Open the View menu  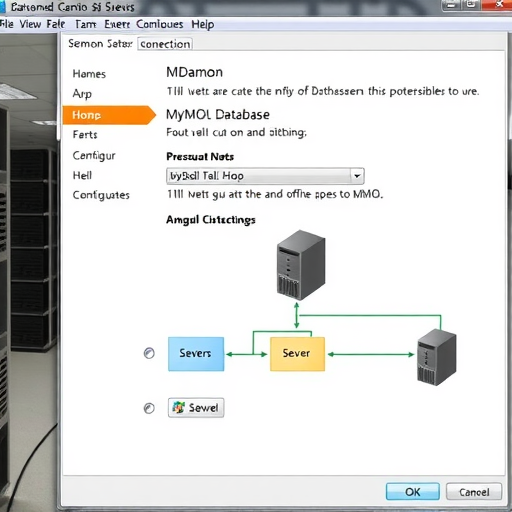click(30, 24)
